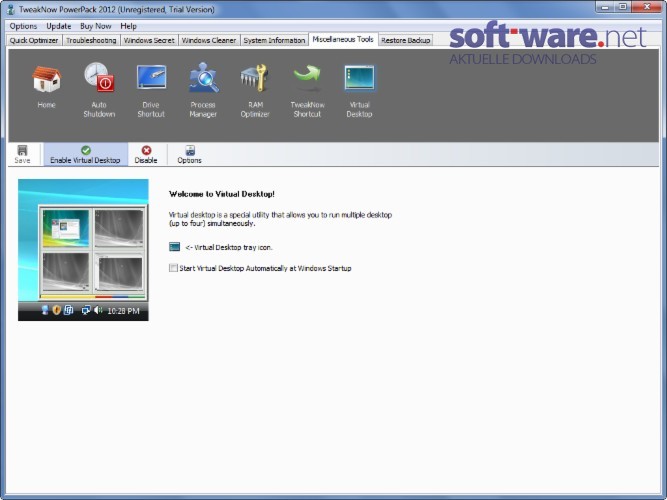Maximize the TweakNow PowerPack window
This screenshot has width=667, height=500.
tap(623, 7)
